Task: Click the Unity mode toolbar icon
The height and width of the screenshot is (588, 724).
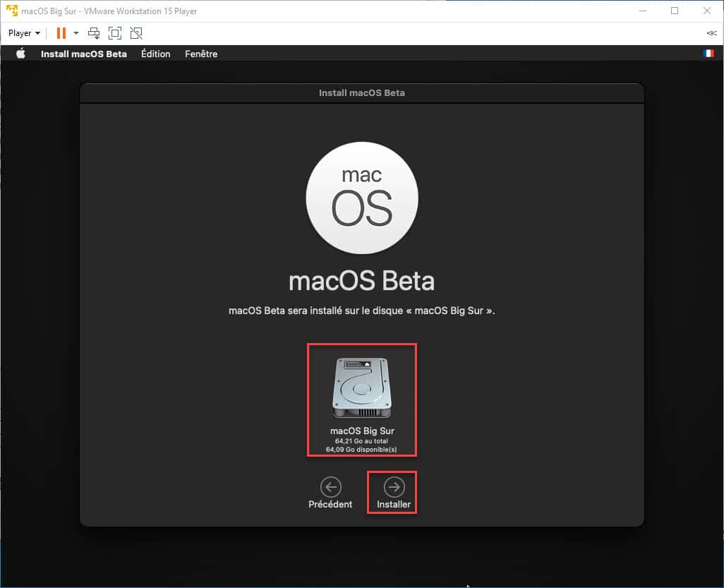Action: 136,33
